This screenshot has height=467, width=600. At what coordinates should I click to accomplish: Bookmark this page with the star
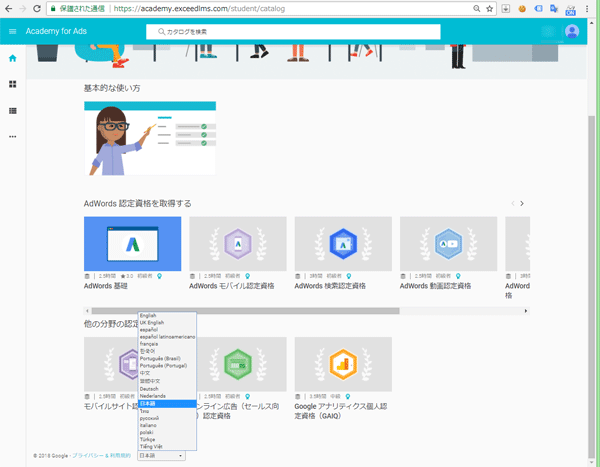tap(489, 8)
